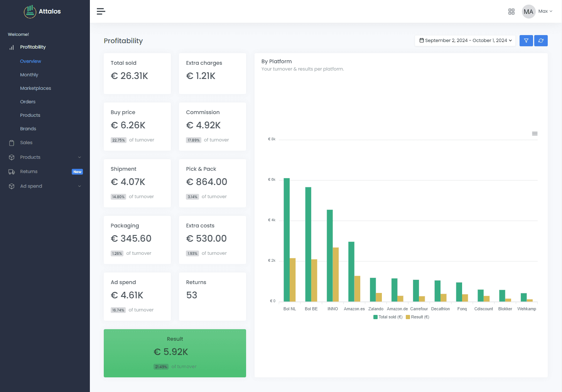The width and height of the screenshot is (562, 392).
Task: Open Brands in the sidebar
Action: [x=28, y=129]
